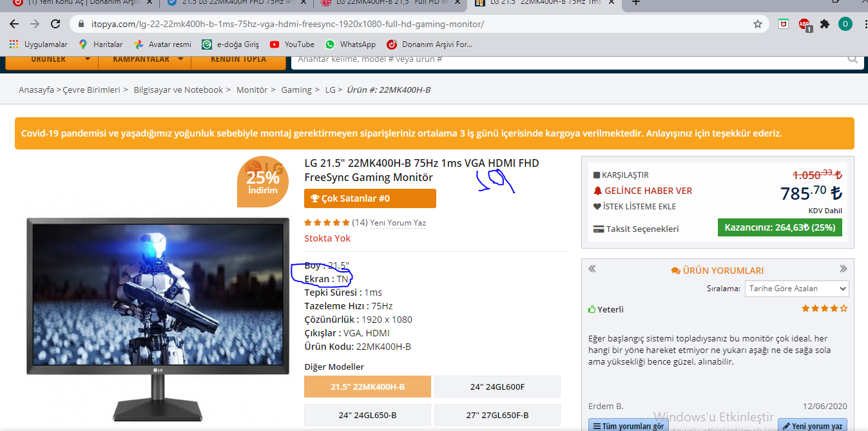
Task: Select 27" 27GL650F-B model
Action: click(x=497, y=415)
